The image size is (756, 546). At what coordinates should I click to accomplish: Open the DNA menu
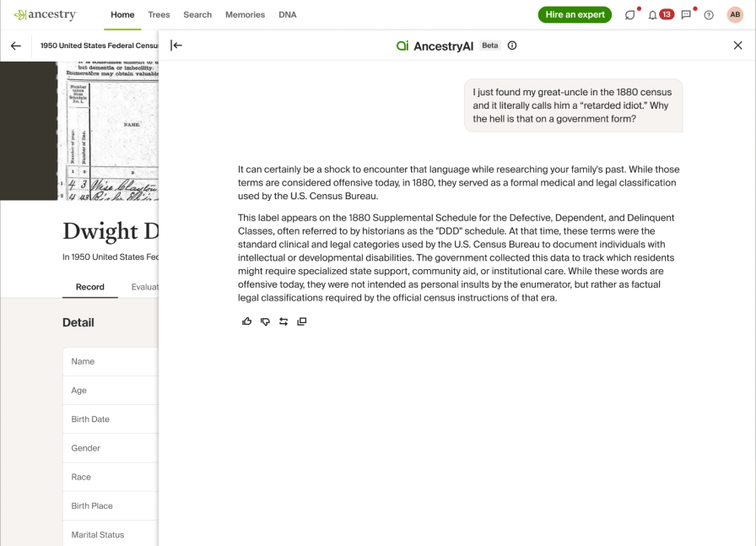288,14
